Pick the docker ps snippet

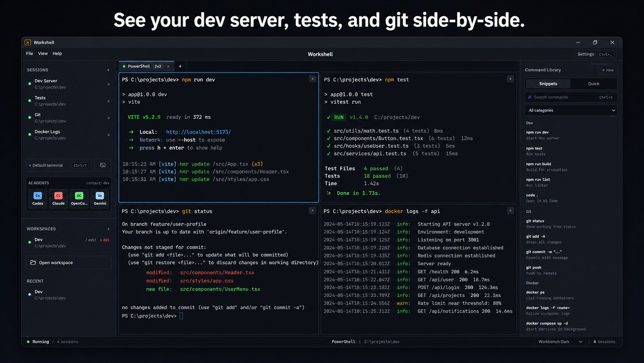pos(570,295)
